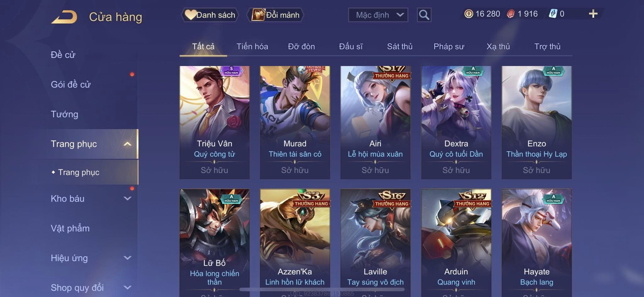Tap the blue voucher currency icon
644x297 pixels.
(553, 14)
